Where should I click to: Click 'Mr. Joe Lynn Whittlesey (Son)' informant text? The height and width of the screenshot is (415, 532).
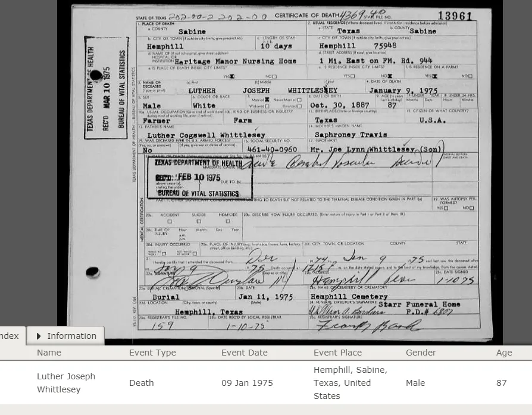tap(376, 149)
